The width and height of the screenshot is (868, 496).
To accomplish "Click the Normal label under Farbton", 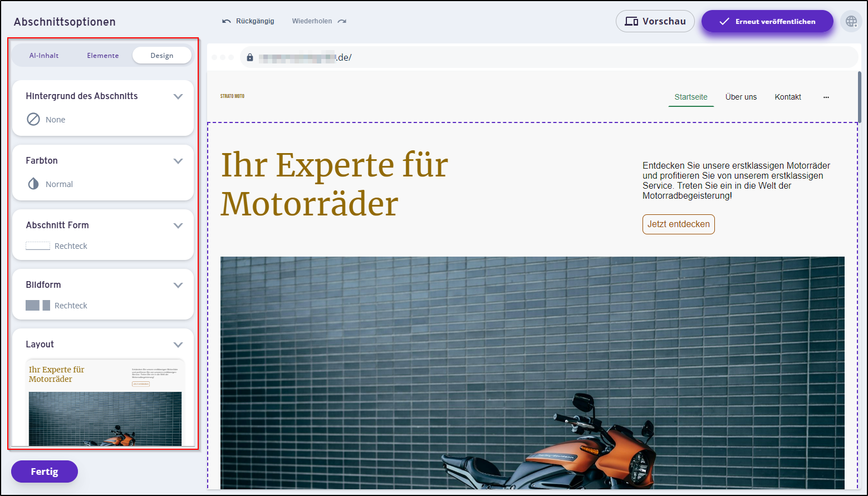I will [x=59, y=184].
